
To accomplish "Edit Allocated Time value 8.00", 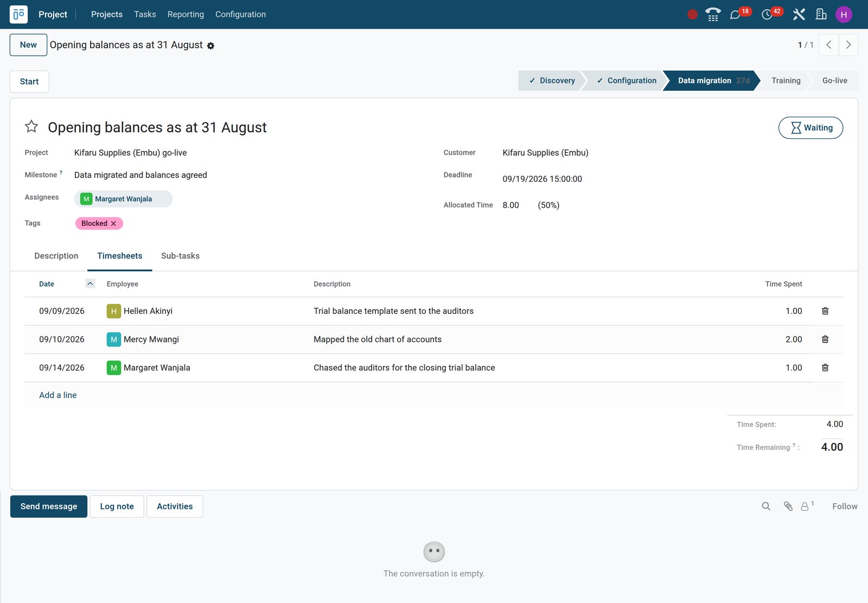I will (x=511, y=205).
